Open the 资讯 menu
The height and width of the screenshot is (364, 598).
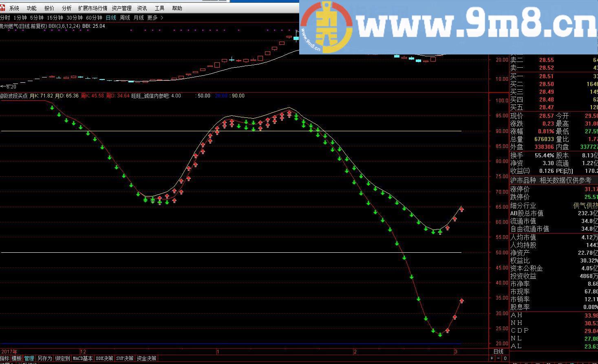pos(142,8)
